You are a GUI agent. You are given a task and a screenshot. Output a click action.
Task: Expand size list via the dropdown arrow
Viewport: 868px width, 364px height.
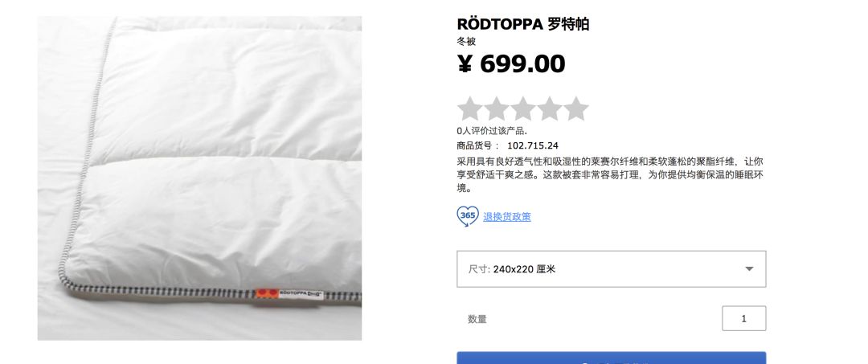(749, 269)
